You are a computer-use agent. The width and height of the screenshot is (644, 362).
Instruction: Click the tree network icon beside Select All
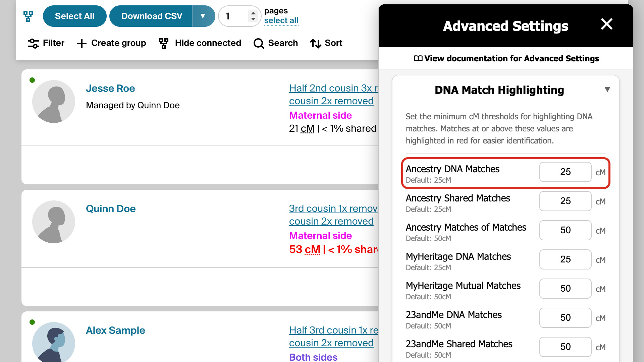coord(28,16)
